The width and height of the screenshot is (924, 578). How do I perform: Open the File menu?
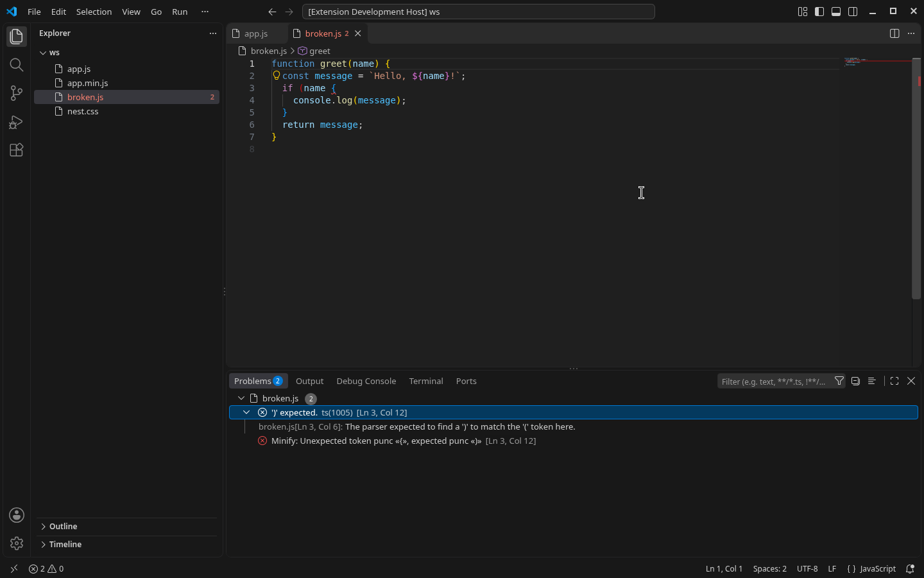tap(34, 12)
